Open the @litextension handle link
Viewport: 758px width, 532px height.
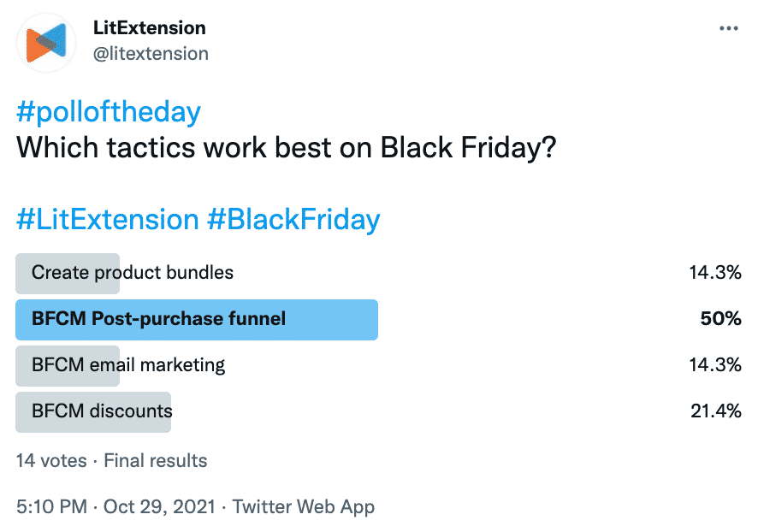(x=151, y=54)
